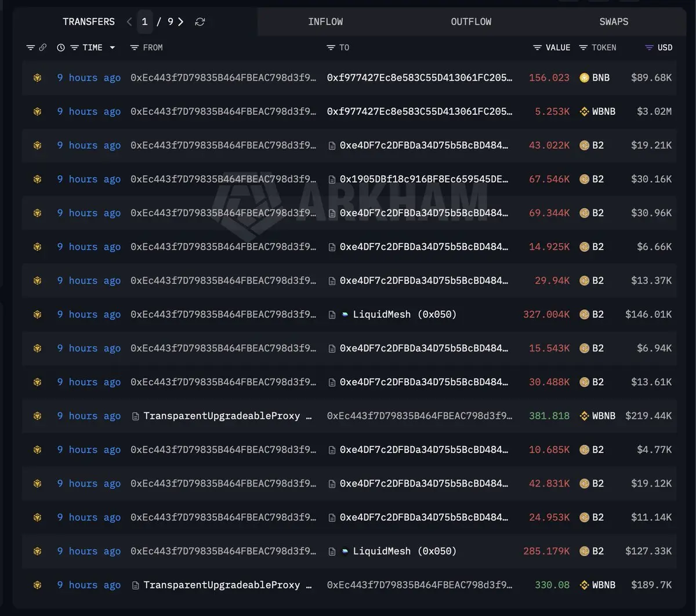Image resolution: width=696 pixels, height=616 pixels.
Task: Click the link filter icon in header
Action: click(x=42, y=48)
